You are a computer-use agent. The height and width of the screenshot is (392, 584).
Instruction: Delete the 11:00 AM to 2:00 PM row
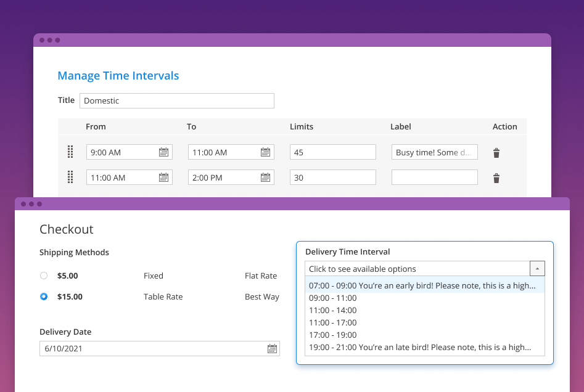point(496,178)
